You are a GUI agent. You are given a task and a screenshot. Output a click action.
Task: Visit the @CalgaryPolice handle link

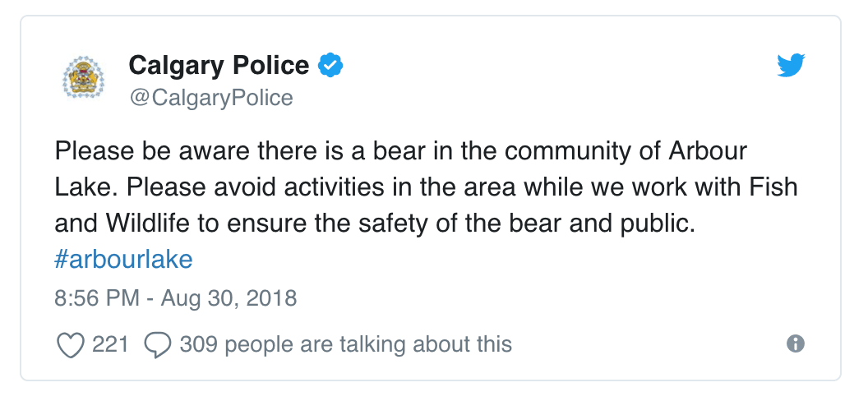point(211,98)
